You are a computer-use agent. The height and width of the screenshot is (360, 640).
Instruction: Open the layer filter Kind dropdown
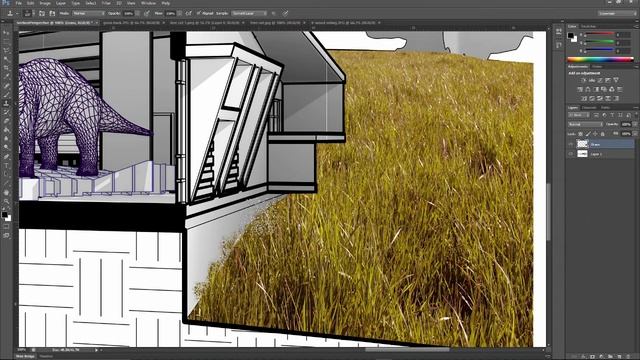coord(579,116)
